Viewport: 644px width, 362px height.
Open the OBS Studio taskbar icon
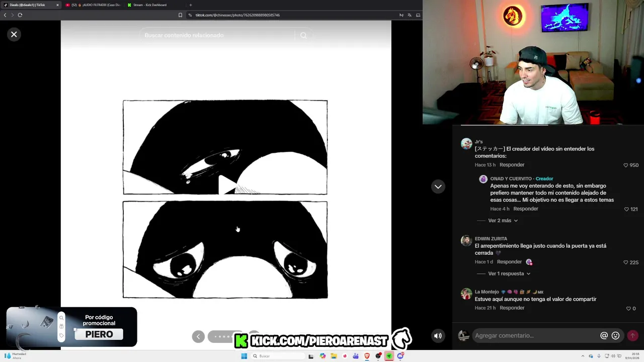(x=378, y=356)
